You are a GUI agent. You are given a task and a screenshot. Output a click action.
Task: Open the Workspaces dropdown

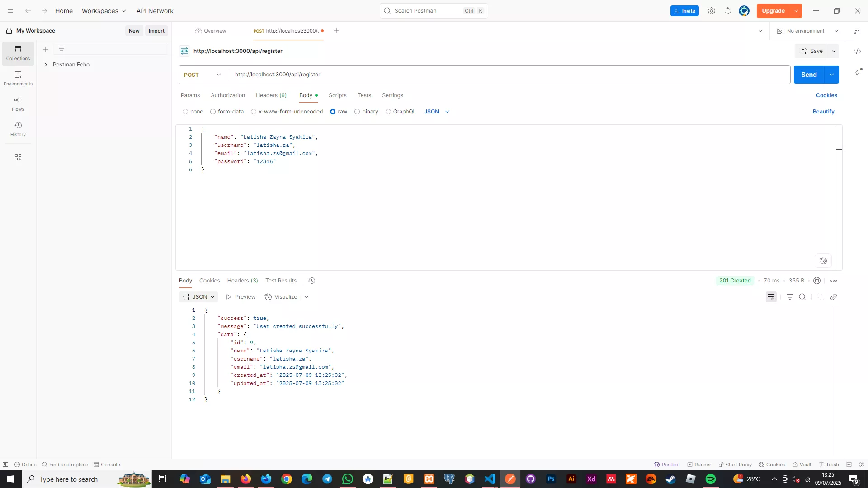104,11
